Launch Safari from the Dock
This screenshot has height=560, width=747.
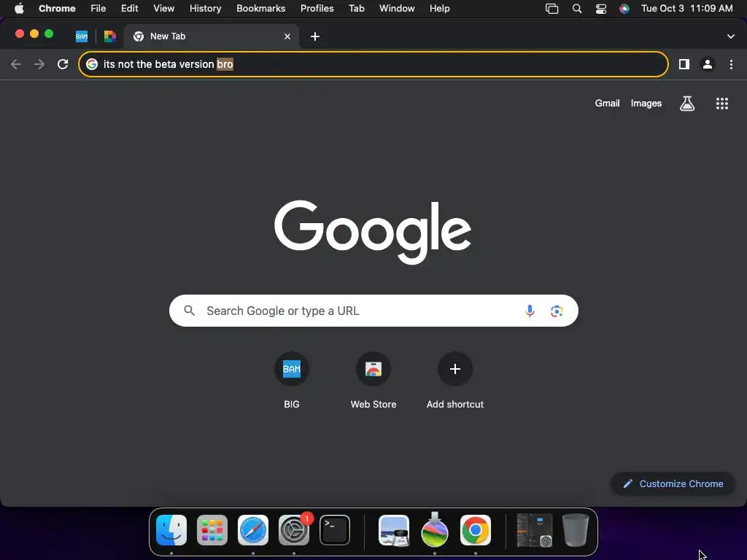coord(253,530)
